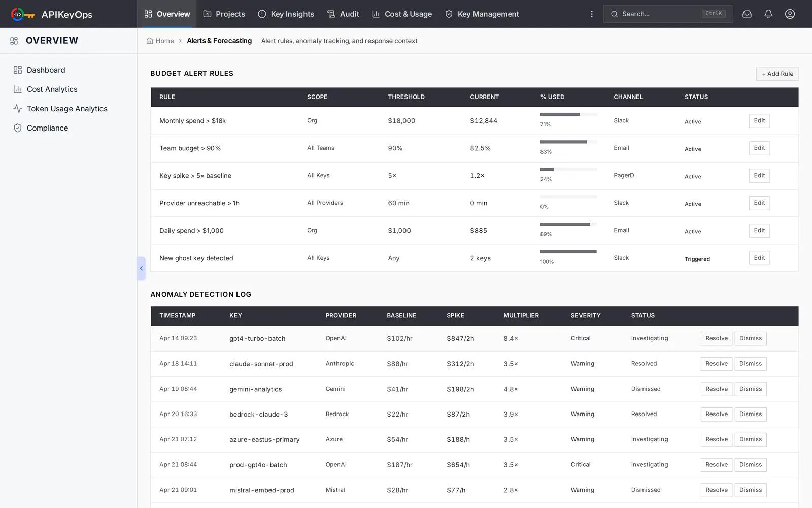
Task: Click the Token Usage Analytics pulse icon
Action: pyautogui.click(x=18, y=109)
